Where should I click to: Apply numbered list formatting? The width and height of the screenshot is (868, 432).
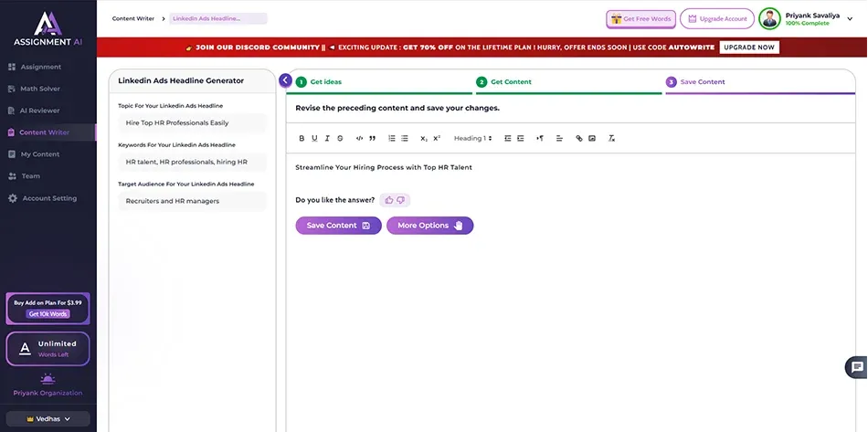point(392,139)
